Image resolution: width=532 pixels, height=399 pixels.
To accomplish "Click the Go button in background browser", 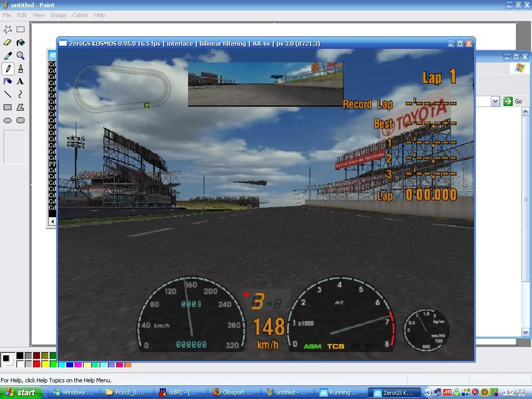I will pyautogui.click(x=513, y=101).
